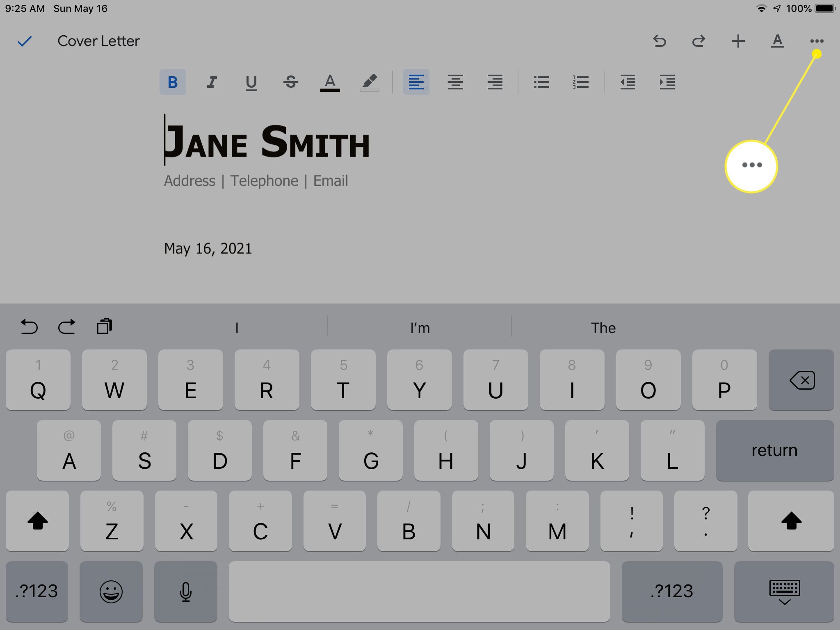The height and width of the screenshot is (630, 840).
Task: Check the battery status indicator
Action: pyautogui.click(x=825, y=8)
